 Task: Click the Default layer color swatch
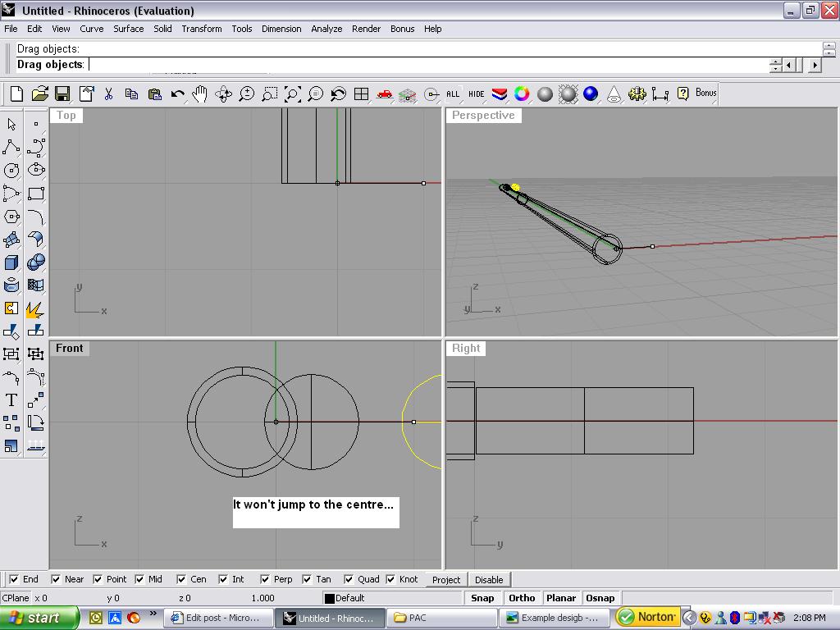tap(329, 599)
